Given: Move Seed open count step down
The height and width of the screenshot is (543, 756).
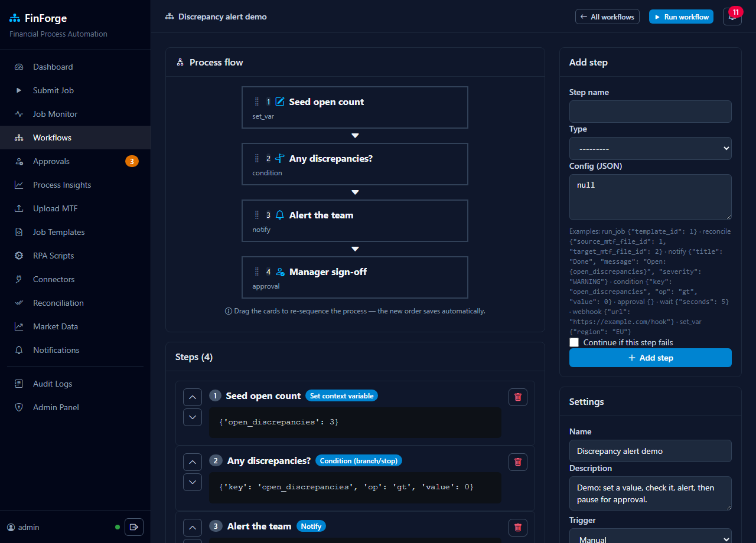Looking at the screenshot, I should tap(193, 417).
